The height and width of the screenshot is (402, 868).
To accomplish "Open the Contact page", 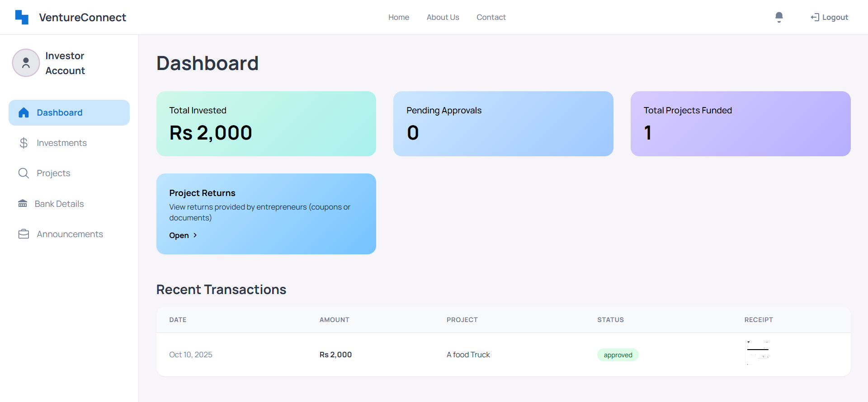I will click(x=491, y=17).
